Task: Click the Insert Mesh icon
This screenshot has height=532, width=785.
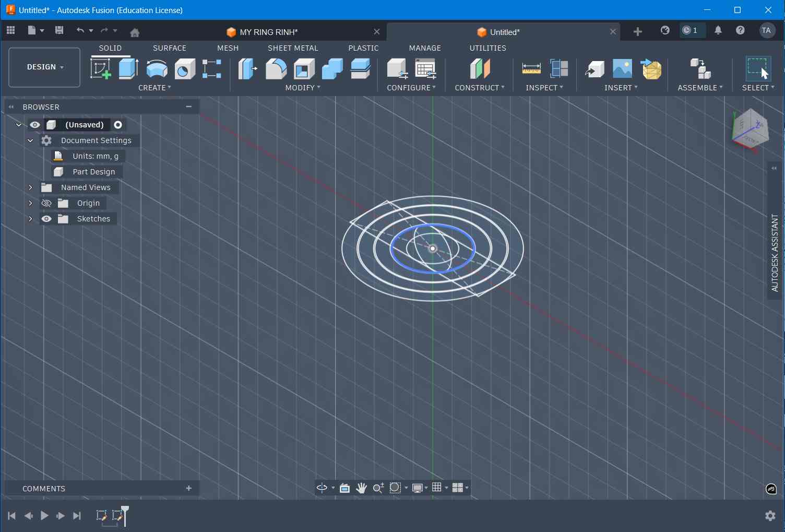Action: click(x=651, y=68)
